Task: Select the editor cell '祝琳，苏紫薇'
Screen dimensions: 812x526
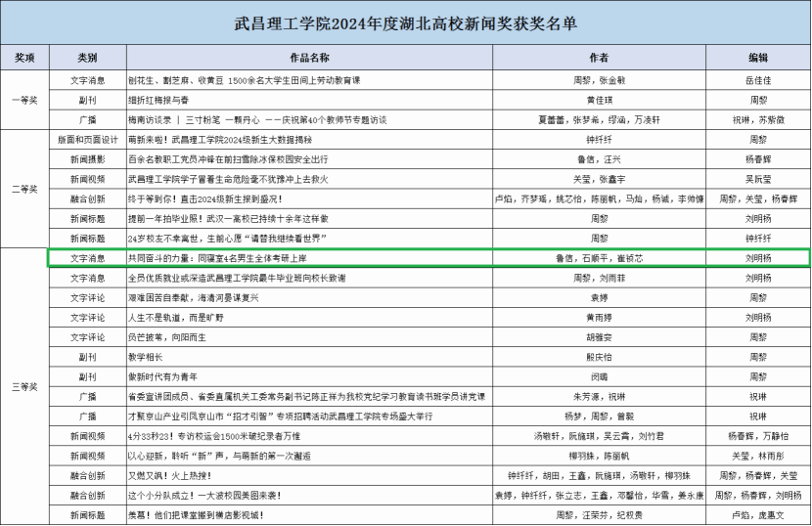Action: 758,119
